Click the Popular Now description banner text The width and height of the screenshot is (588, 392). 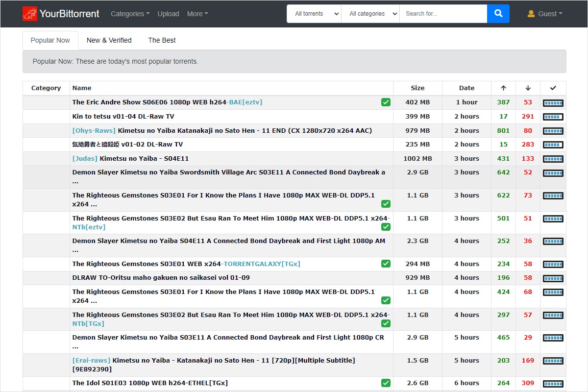115,61
